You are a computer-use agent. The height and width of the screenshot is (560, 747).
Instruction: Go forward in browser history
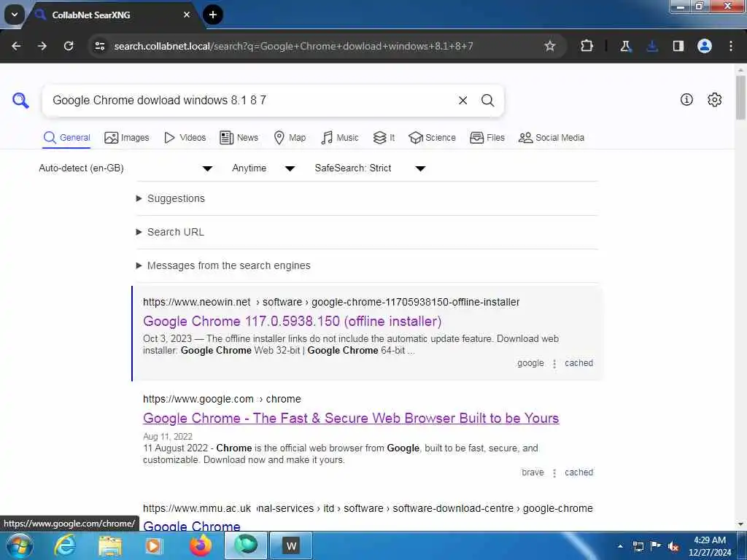coord(42,46)
